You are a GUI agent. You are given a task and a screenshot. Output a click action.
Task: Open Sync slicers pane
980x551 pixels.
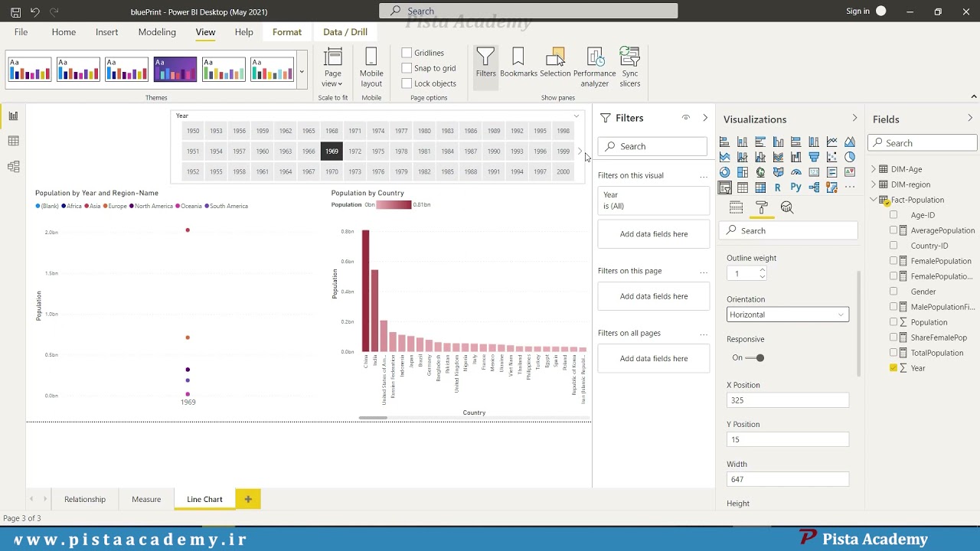[630, 67]
